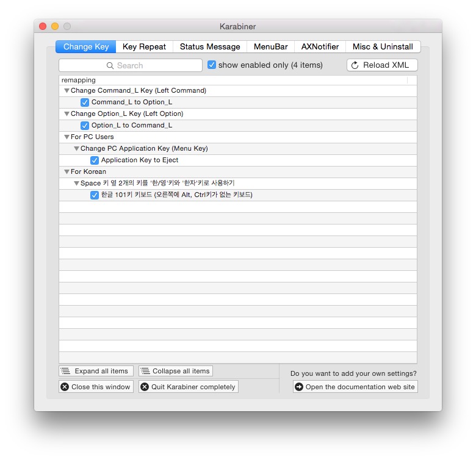Select the For Korean row text
This screenshot has height=460, width=476.
88,171
